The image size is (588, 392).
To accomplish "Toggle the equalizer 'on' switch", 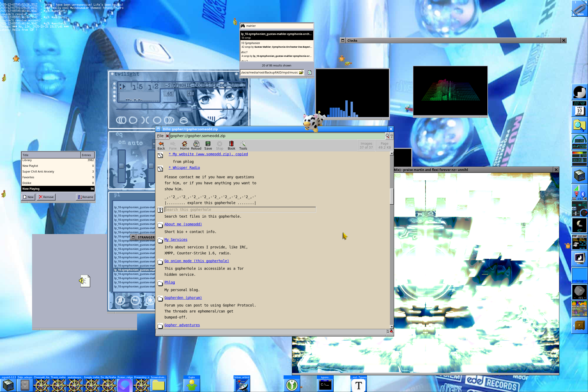I will pyautogui.click(x=122, y=142).
